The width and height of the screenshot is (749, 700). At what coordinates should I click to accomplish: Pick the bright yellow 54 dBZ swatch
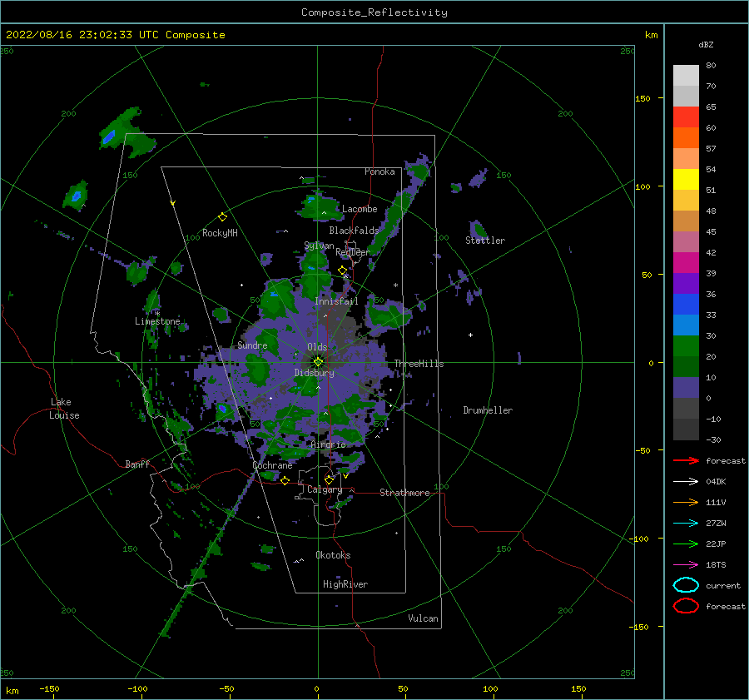686,179
